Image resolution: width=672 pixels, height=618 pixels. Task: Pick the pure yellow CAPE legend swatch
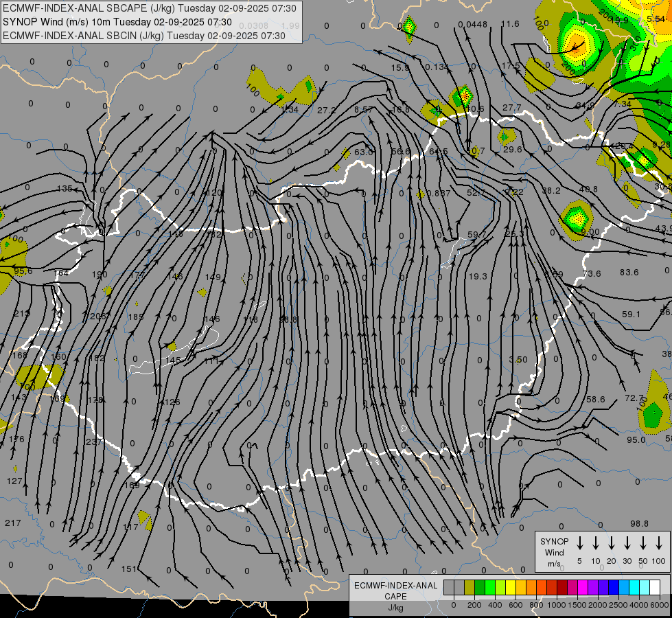[x=511, y=588]
